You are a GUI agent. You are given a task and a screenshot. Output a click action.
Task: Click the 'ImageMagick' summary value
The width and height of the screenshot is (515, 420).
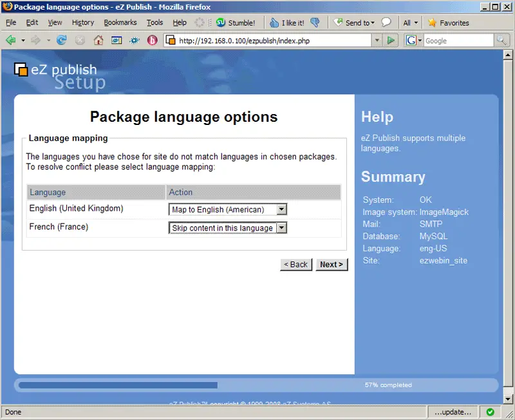(x=444, y=212)
